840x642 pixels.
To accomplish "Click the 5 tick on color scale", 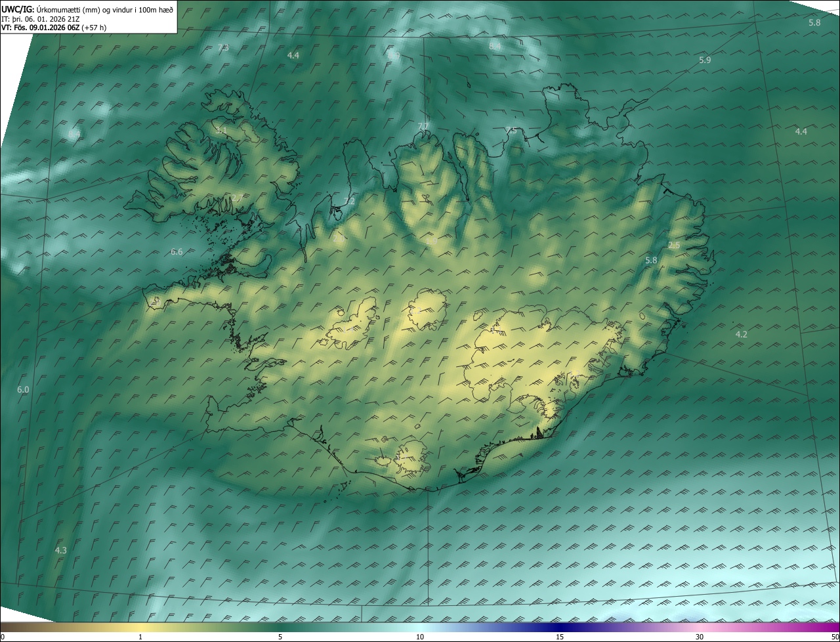I will pos(280,637).
